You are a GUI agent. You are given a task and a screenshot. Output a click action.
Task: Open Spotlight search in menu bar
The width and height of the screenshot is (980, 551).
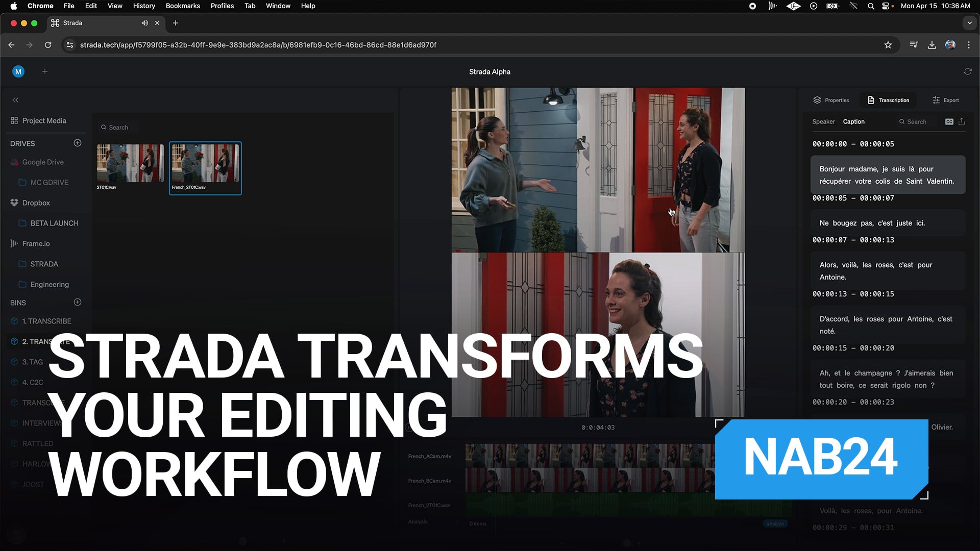(x=871, y=6)
